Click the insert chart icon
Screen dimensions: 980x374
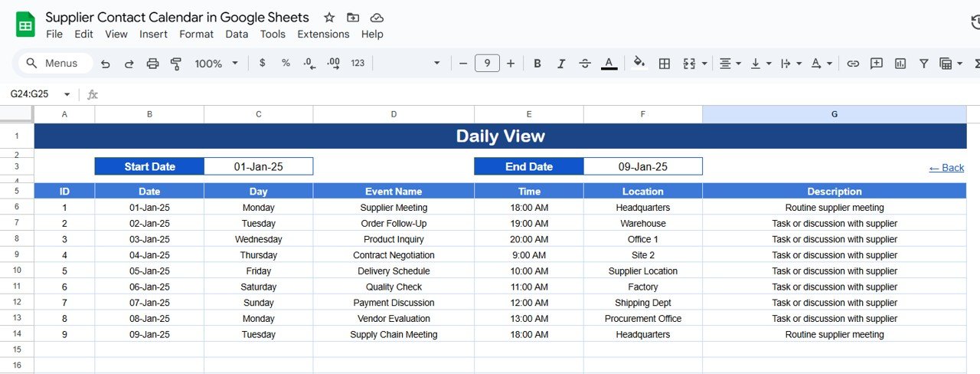tap(900, 64)
